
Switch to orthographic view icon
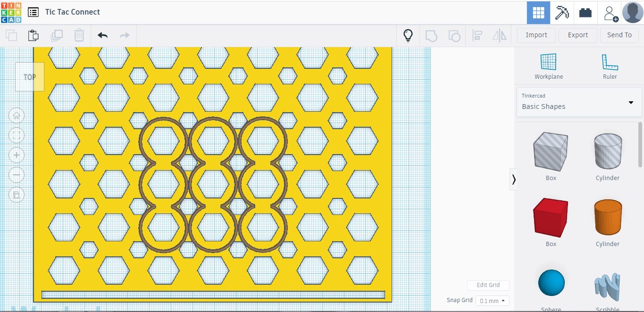point(17,195)
